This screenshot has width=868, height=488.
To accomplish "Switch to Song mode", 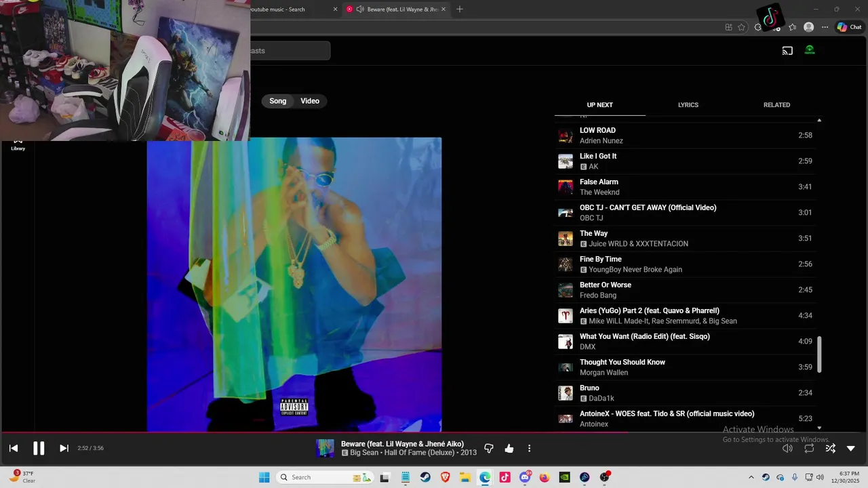I will (278, 101).
